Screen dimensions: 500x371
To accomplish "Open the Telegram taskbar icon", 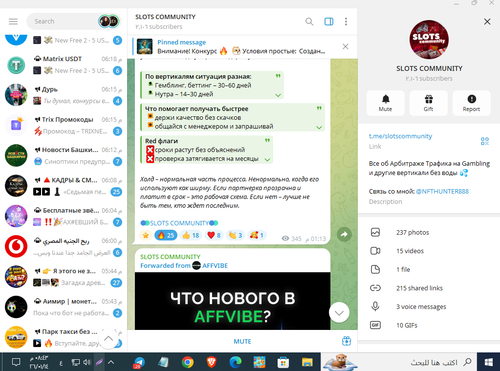I will tap(139, 362).
